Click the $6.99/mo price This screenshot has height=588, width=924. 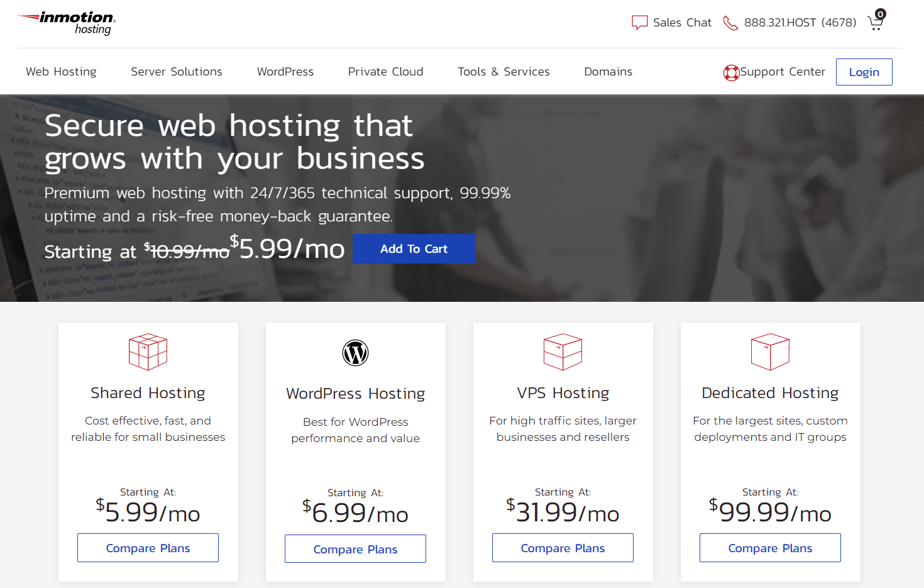[355, 513]
